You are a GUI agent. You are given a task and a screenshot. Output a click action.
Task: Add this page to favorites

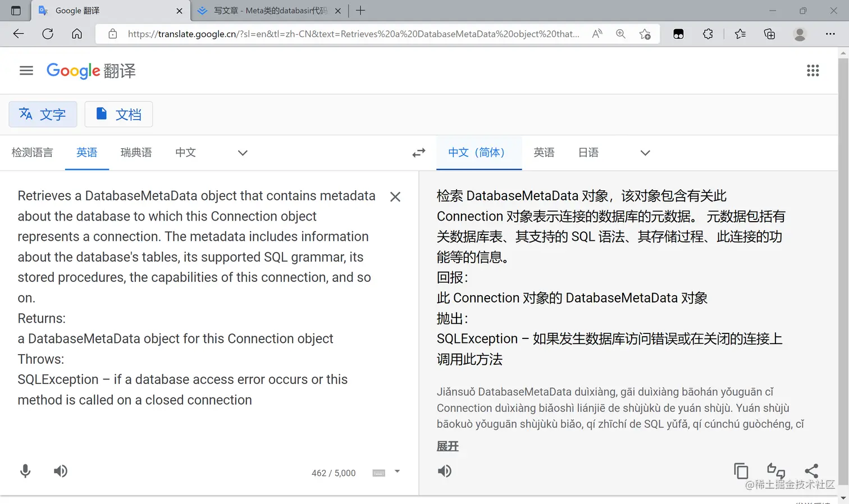pos(645,34)
